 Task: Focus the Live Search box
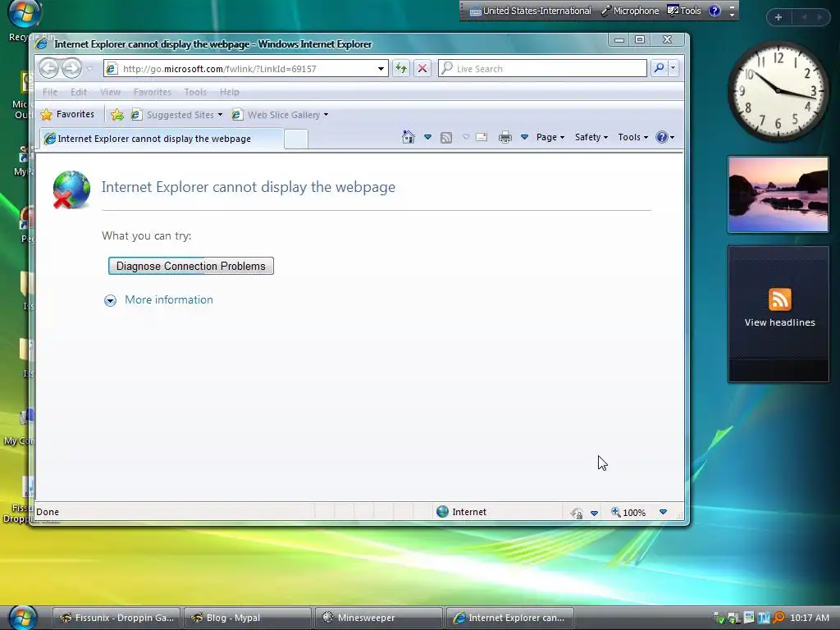(x=542, y=69)
